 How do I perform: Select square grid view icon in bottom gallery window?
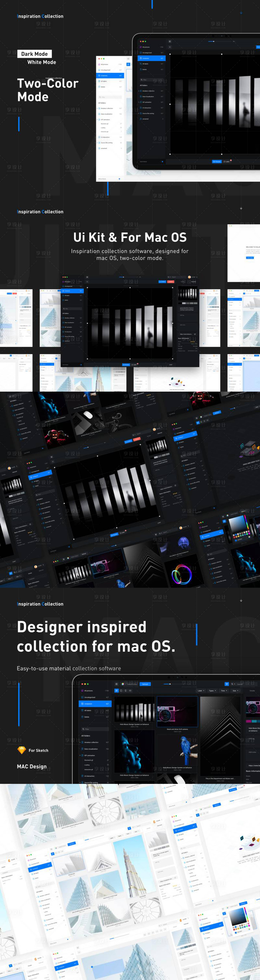point(121,691)
